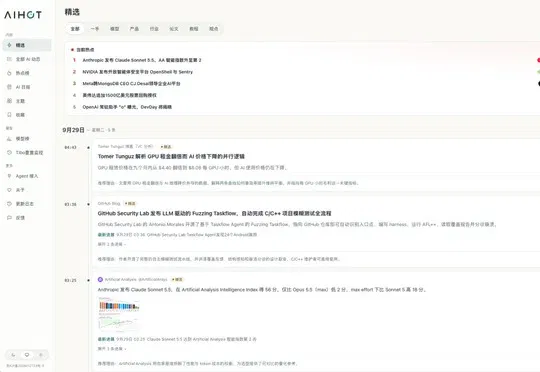540x372 pixels.
Task: Open the 收藏 bookmark icon
Action: pyautogui.click(x=9, y=115)
